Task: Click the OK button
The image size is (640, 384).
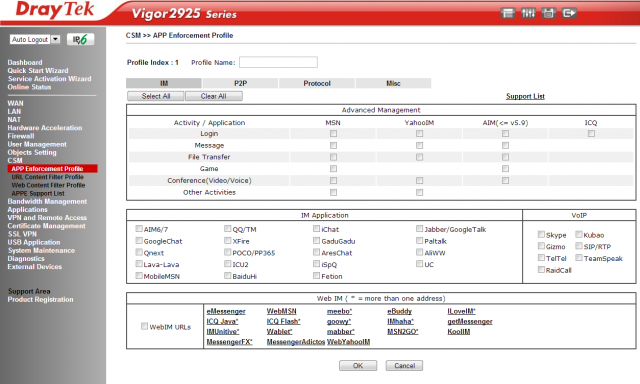Action: tap(358, 366)
